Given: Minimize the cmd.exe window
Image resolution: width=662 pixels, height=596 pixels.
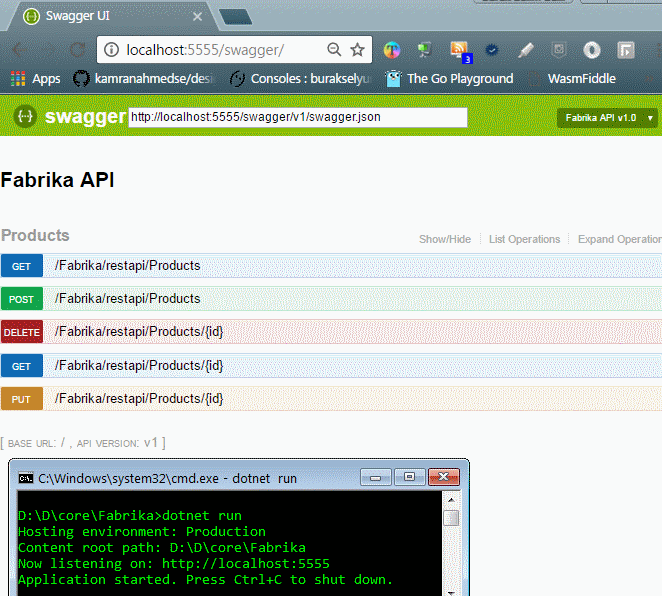Looking at the screenshot, I should coord(375,477).
